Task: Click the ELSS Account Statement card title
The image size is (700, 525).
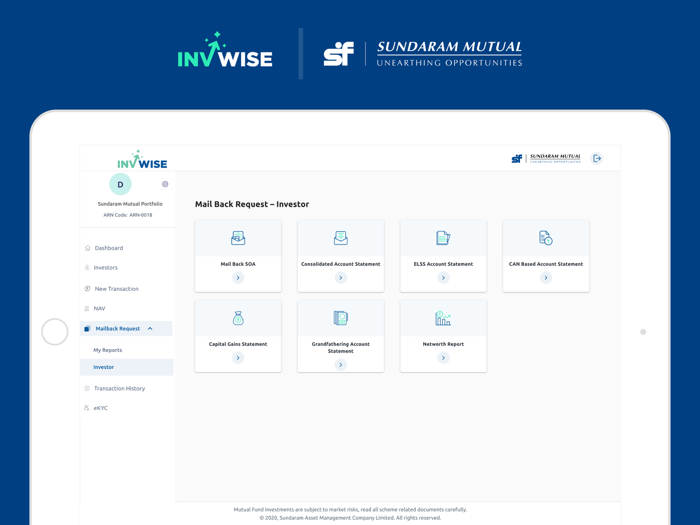Action: [443, 264]
